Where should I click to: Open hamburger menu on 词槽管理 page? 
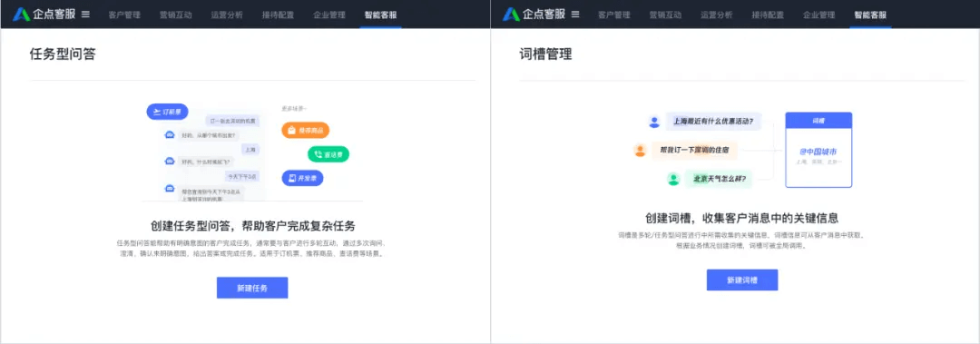coord(575,14)
